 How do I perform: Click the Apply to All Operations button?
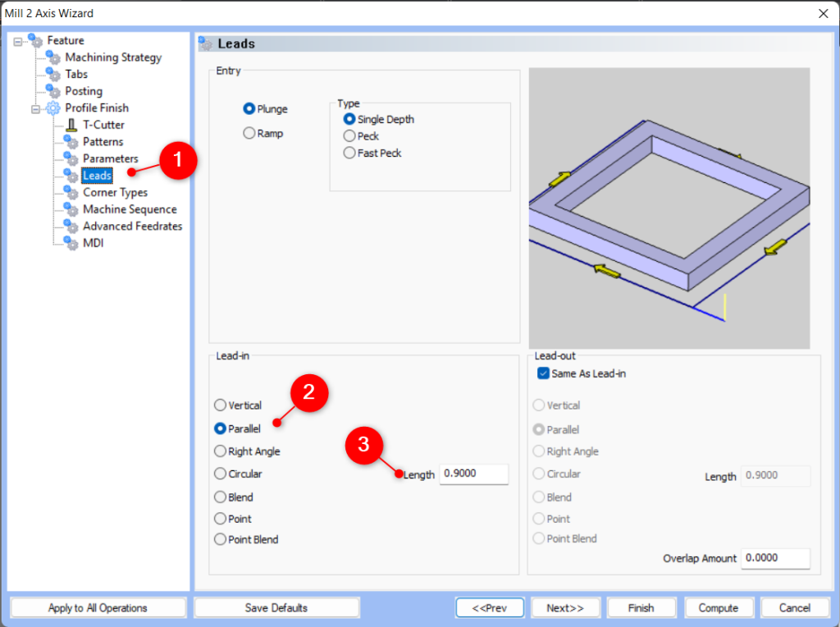98,607
